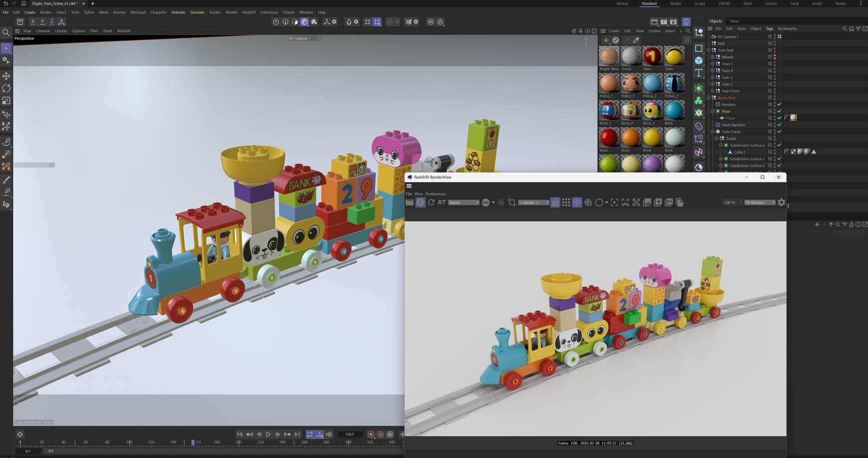Open Preferences menu in RenderView
The image size is (868, 458).
coord(435,194)
